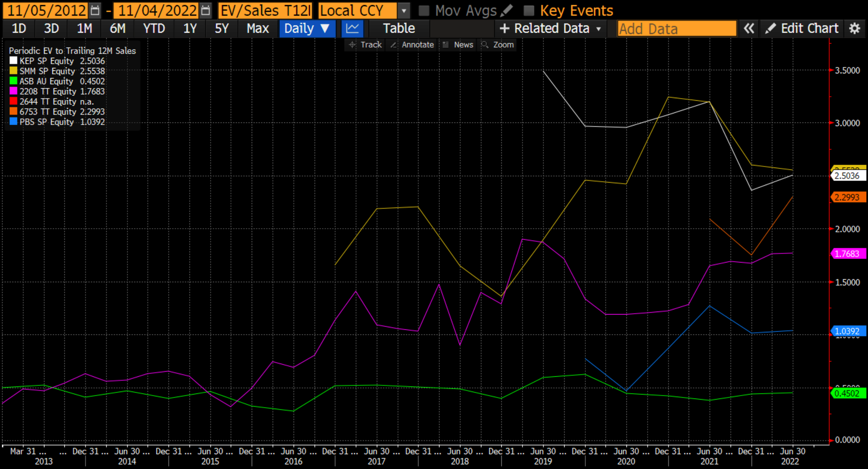Enable the Mov Avgs checkbox
868x469 pixels.
(x=424, y=10)
